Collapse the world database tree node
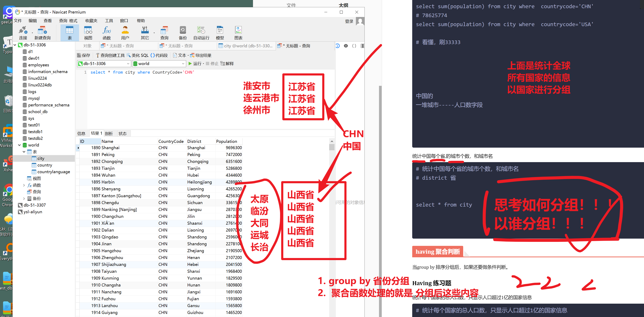 [19, 145]
